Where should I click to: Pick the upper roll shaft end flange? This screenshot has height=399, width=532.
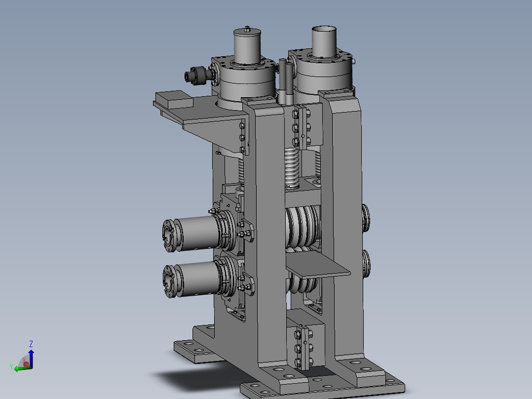click(x=169, y=236)
